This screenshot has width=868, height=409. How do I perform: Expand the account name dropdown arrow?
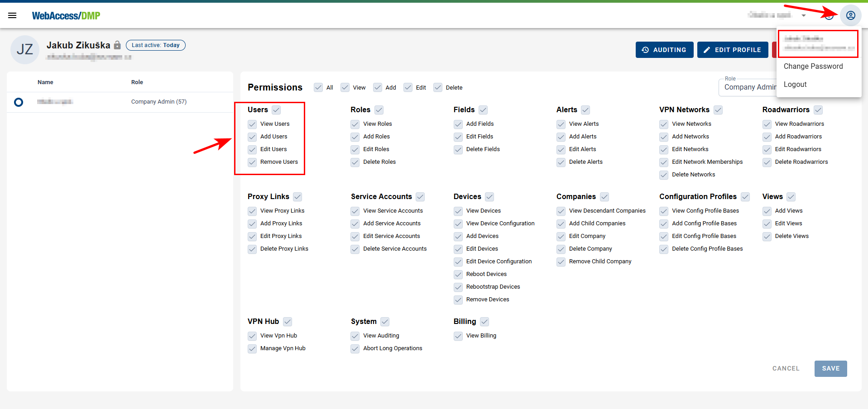point(804,15)
